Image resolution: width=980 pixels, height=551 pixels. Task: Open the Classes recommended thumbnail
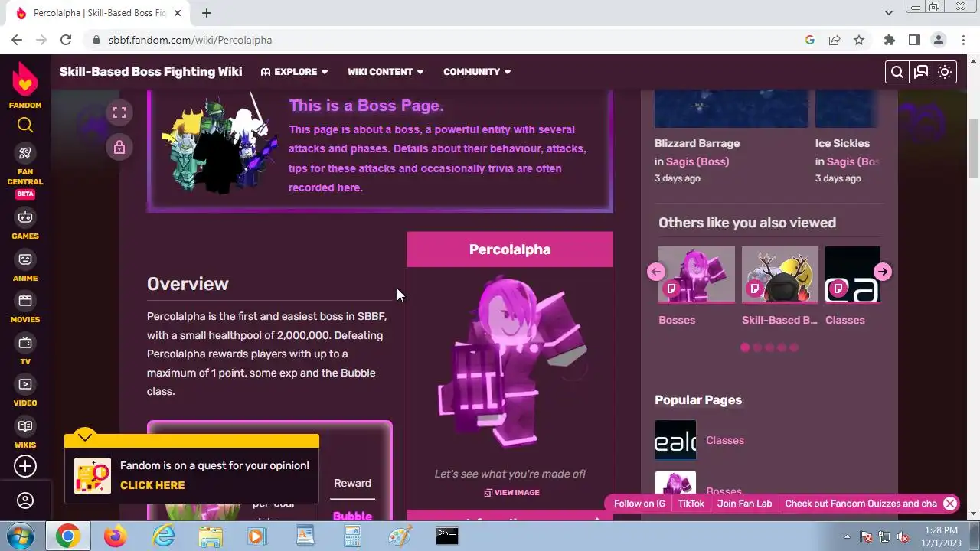point(853,274)
